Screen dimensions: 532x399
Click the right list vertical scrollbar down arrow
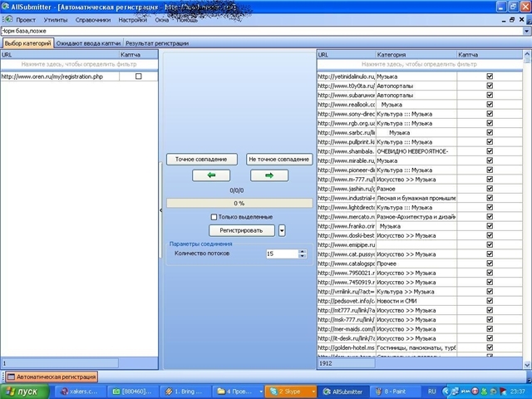tap(527, 366)
